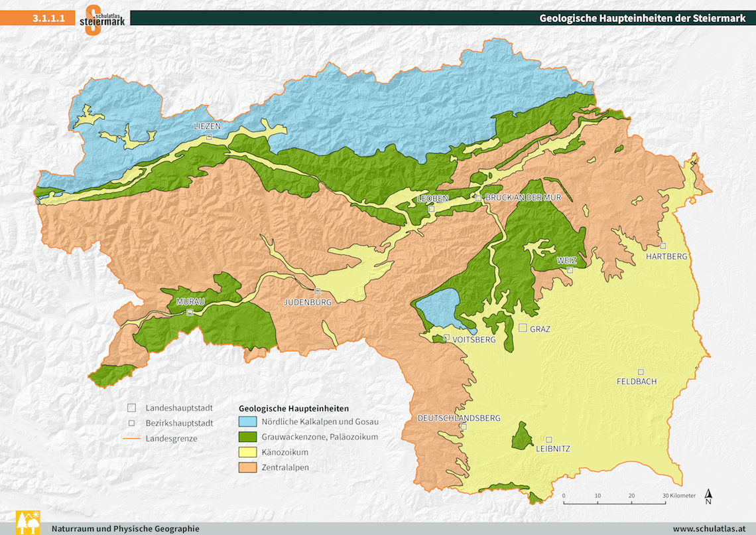The width and height of the screenshot is (756, 535).
Task: Select the orange Zentralalpen legend swatch
Action: [247, 467]
